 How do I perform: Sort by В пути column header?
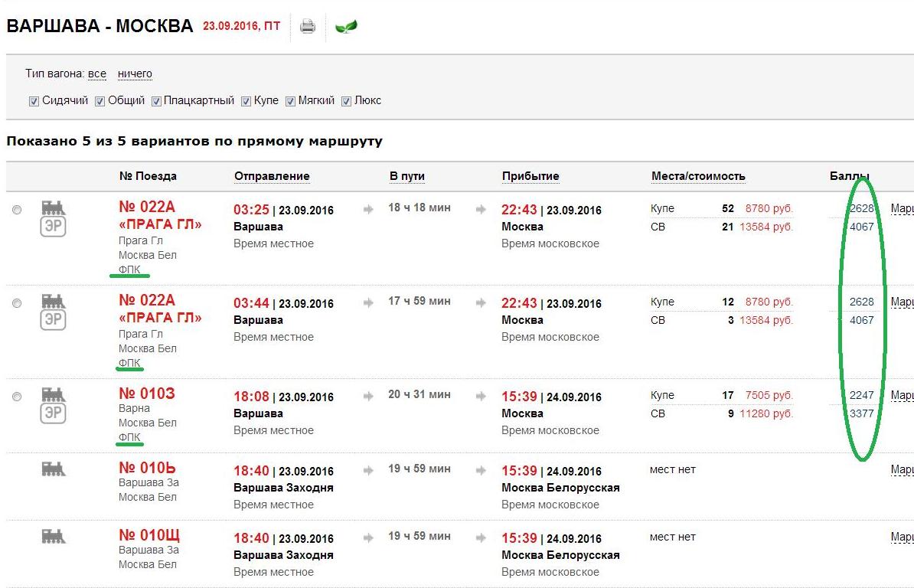[406, 176]
